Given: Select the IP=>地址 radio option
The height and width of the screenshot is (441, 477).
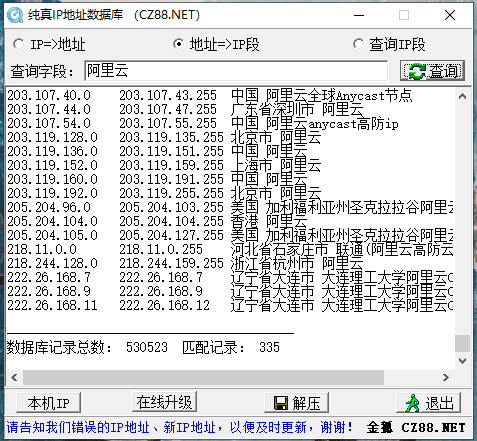Looking at the screenshot, I should (x=19, y=44).
